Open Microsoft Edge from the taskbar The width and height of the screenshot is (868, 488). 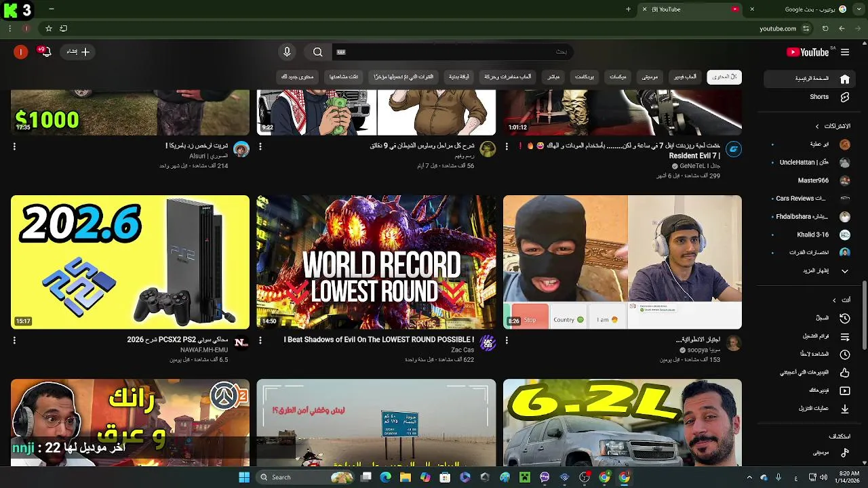point(386,477)
